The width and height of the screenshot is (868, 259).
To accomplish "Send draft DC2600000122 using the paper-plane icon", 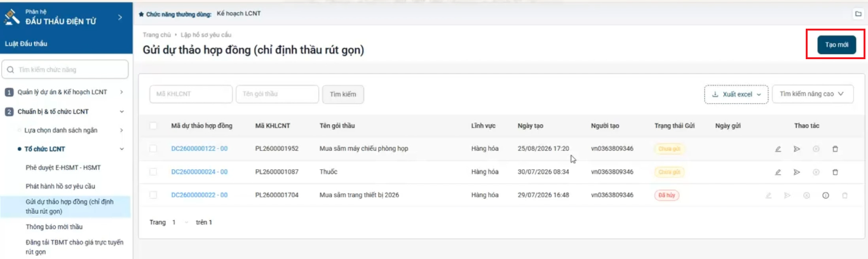I will [x=797, y=149].
